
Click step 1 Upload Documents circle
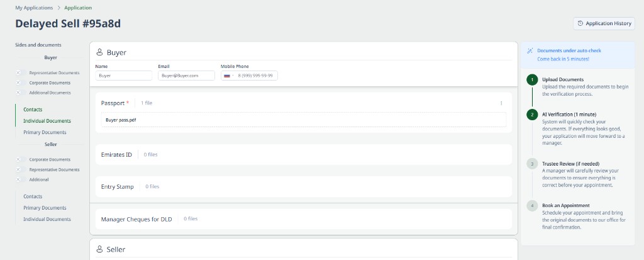coord(532,80)
